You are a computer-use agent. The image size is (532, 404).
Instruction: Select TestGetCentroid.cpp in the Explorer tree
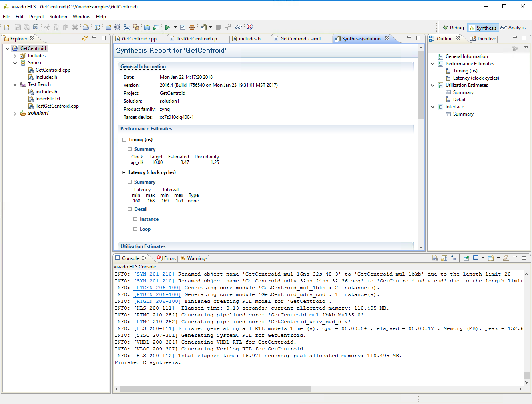click(x=57, y=106)
